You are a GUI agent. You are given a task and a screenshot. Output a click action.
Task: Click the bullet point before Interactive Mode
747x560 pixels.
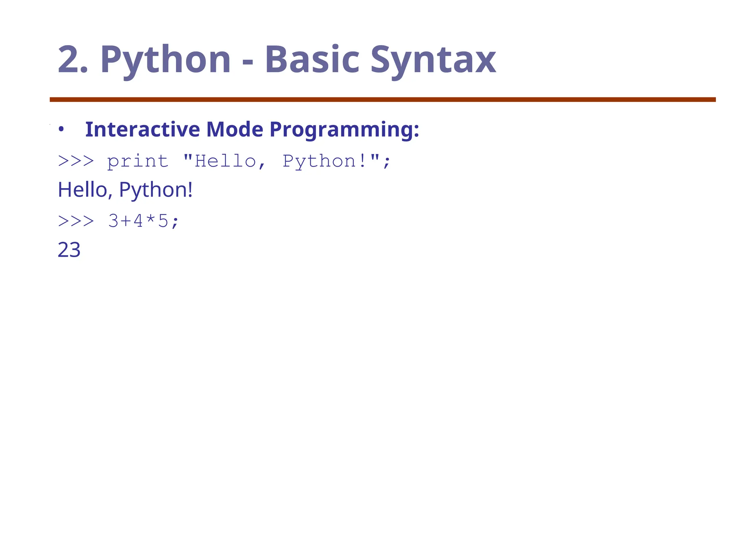61,129
